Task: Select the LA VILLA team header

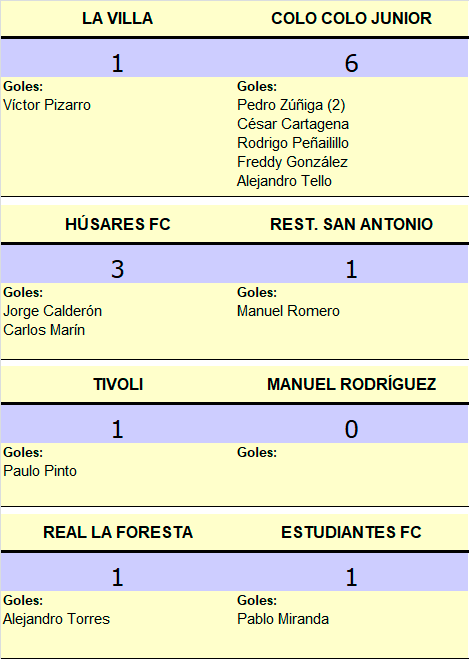Action: pos(117,18)
